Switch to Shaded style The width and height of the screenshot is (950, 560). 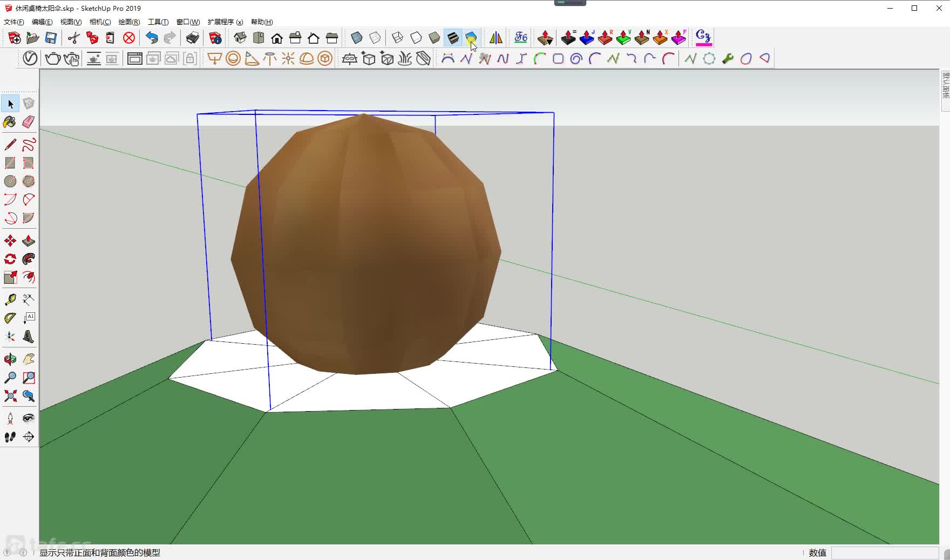click(435, 38)
